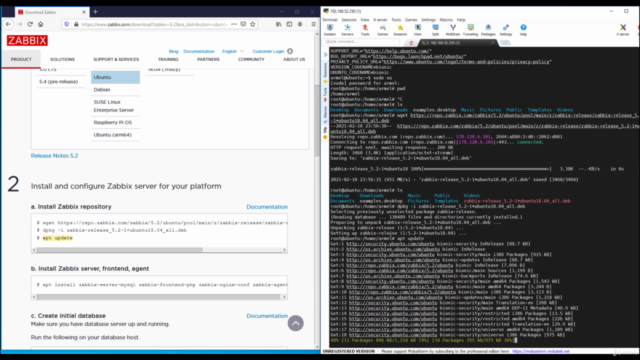Click the mobaxterm.mobatek.net link in the status bar
This screenshot has height=360, width=640.
pos(541,351)
